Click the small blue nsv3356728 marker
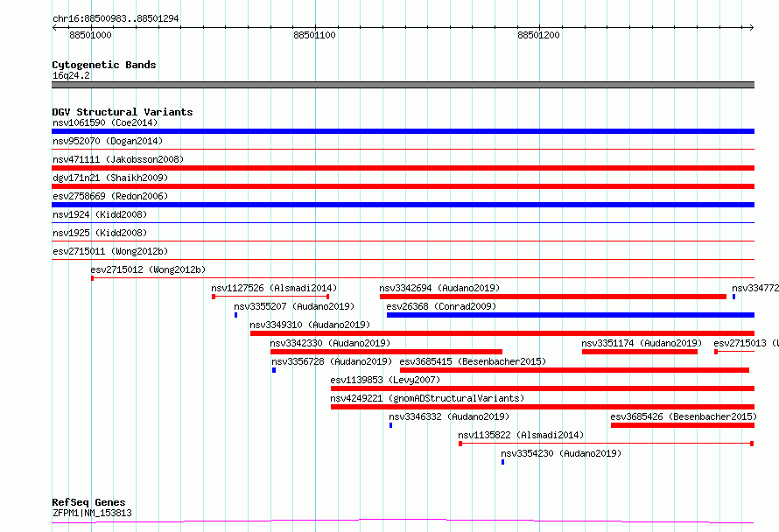The height and width of the screenshot is (532, 779). [x=274, y=370]
